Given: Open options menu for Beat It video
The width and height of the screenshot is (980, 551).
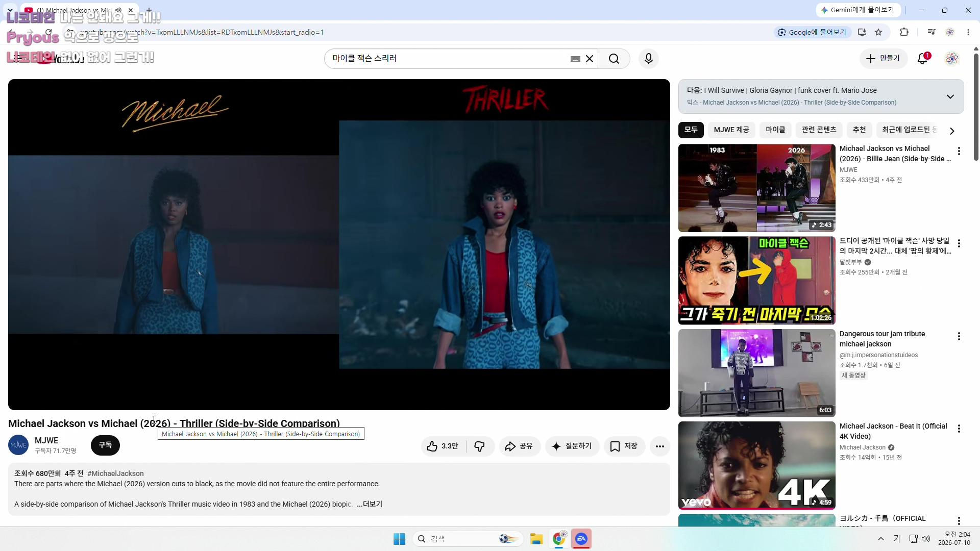Looking at the screenshot, I should pos(959,429).
